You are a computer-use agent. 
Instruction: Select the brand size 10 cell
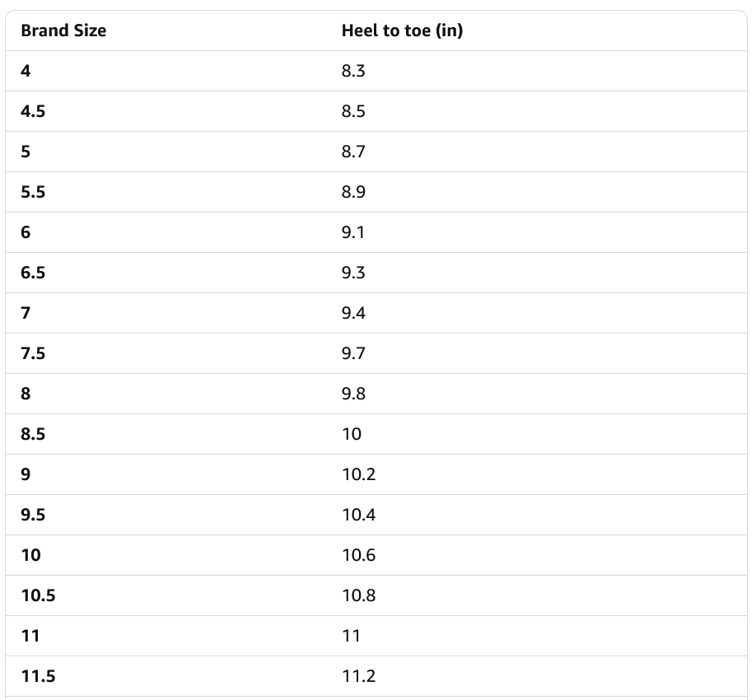click(x=30, y=555)
